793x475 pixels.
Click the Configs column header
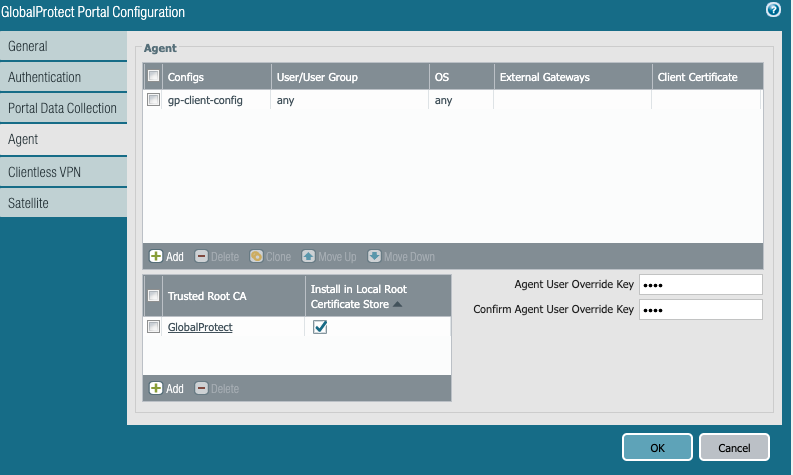[217, 77]
